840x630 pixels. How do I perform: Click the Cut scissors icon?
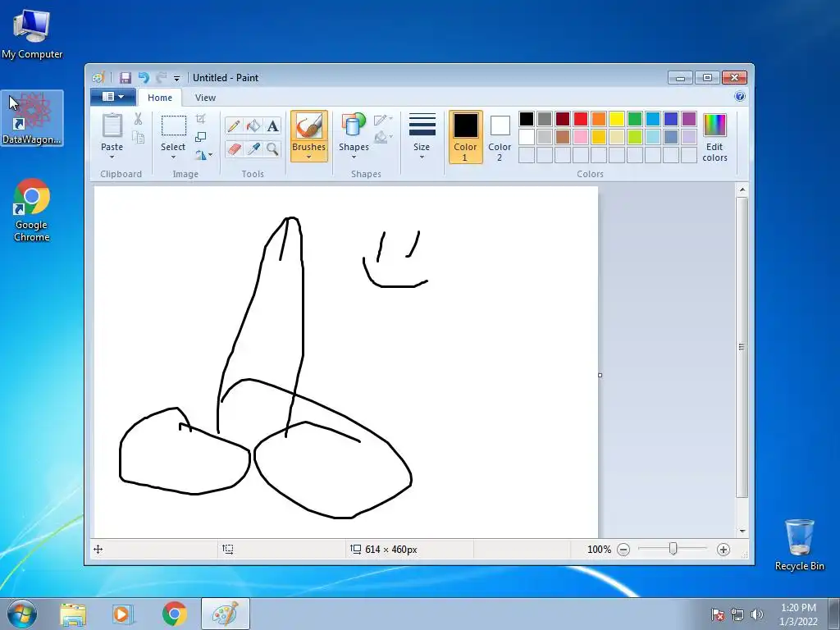pyautogui.click(x=138, y=118)
